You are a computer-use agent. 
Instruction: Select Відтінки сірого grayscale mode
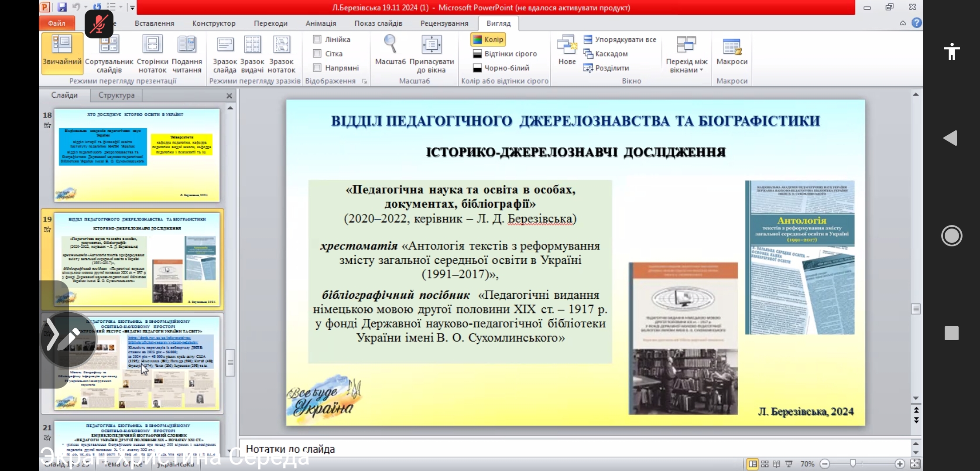tap(505, 54)
